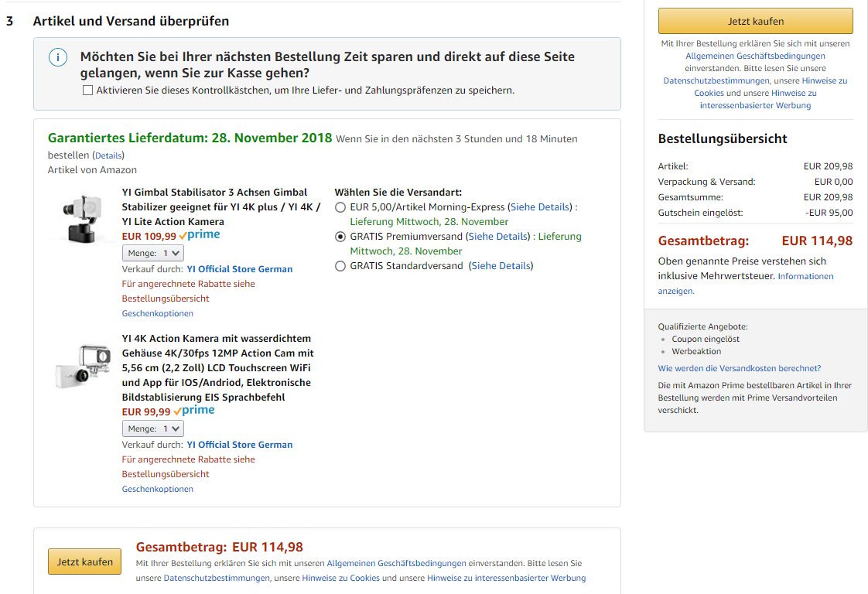
Task: Click the 'Wählen Sie die Versandart:' label
Action: pyautogui.click(x=398, y=192)
